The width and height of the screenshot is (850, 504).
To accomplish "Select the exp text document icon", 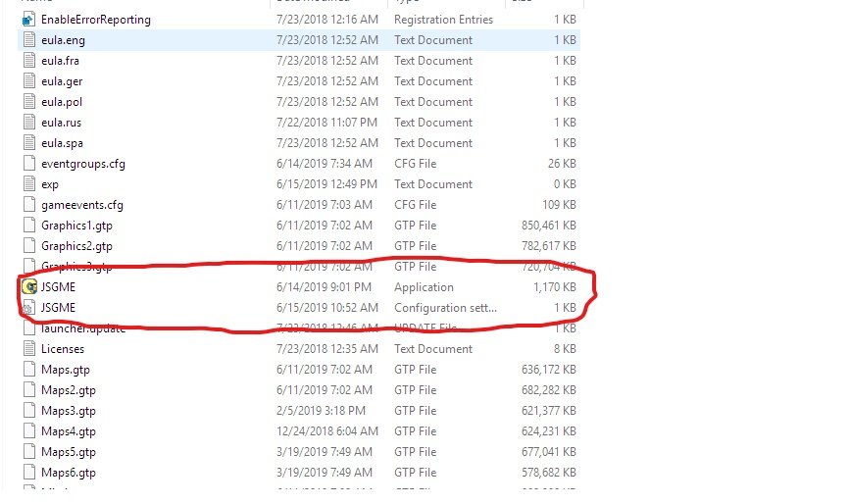I will (x=28, y=184).
